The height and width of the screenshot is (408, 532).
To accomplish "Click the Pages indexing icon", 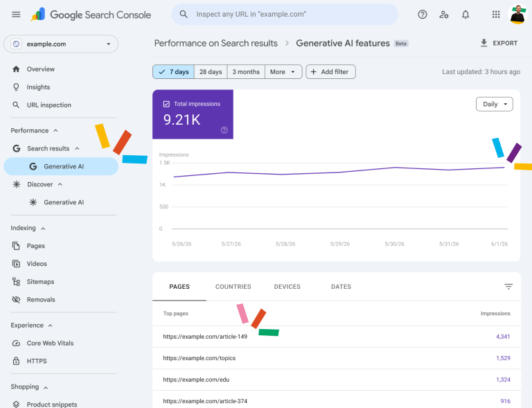I will 16,245.
